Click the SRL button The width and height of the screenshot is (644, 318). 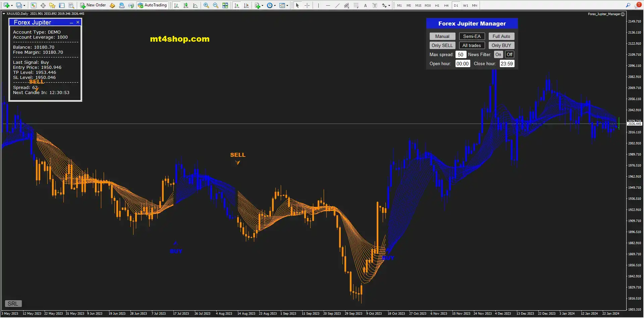click(13, 304)
